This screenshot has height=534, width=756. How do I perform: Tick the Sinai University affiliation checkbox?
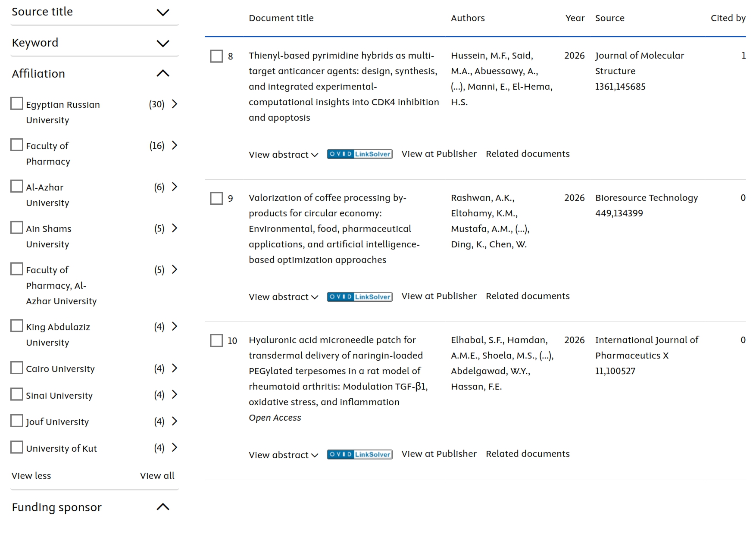17,394
